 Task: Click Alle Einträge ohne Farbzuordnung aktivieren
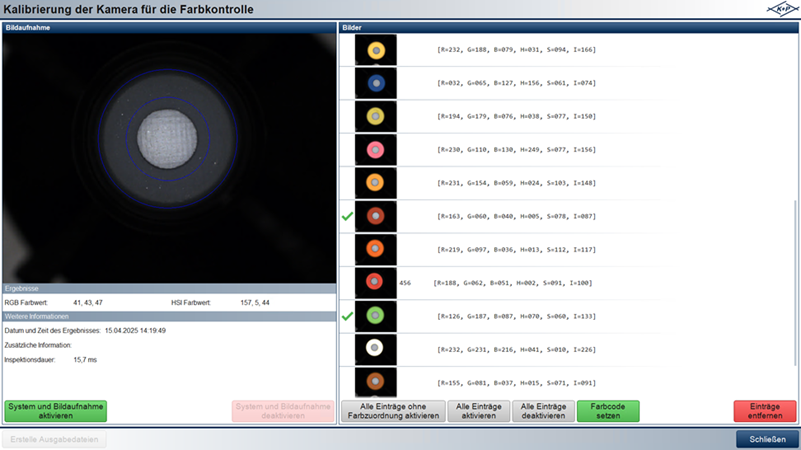tap(393, 411)
